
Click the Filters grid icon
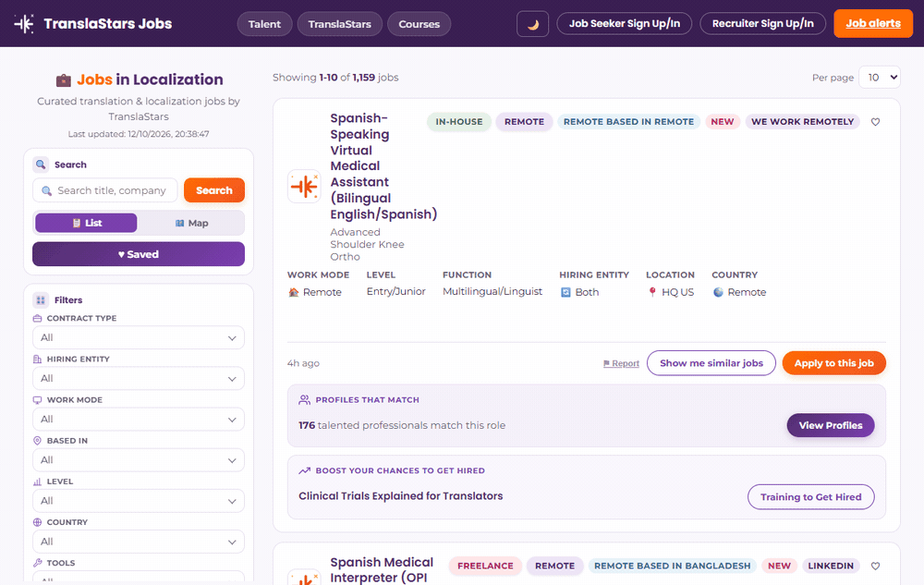pos(41,299)
